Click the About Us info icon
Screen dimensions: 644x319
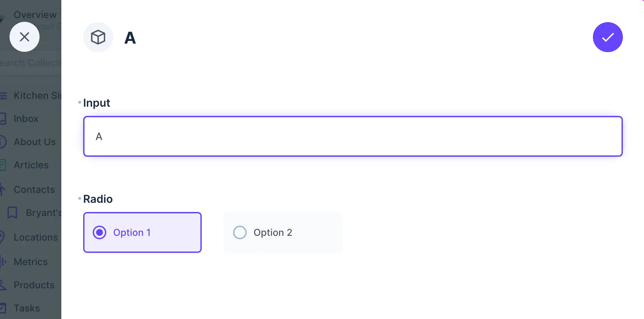coord(3,142)
